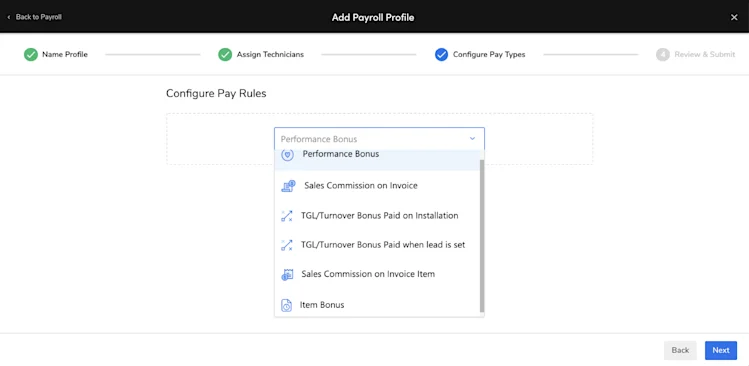Click the Performance Bonus option icon
Image resolution: width=749 pixels, height=366 pixels.
click(x=287, y=155)
